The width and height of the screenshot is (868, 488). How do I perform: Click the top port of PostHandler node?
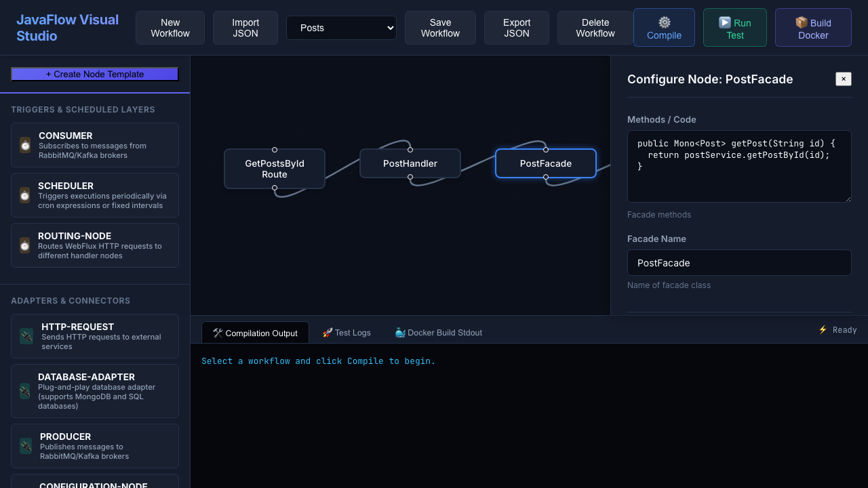point(410,150)
